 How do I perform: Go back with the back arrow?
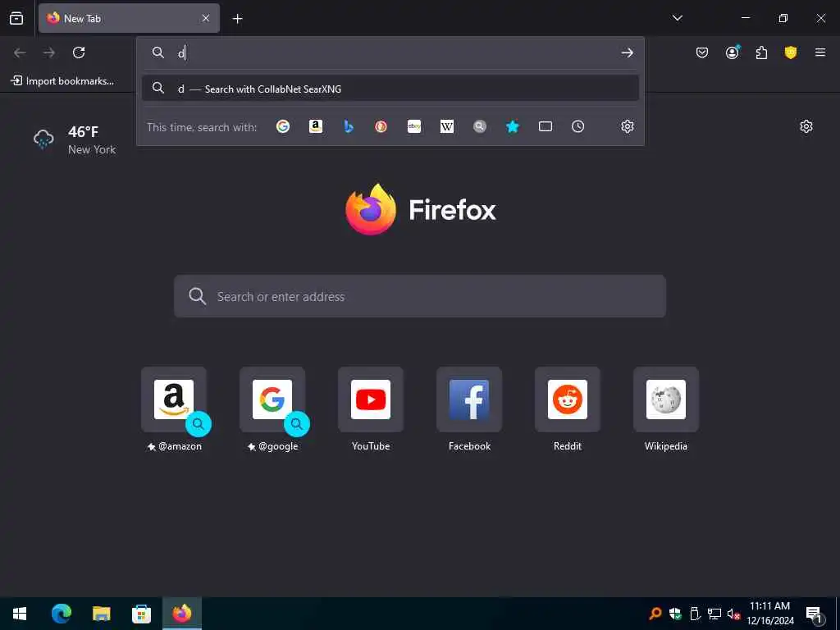click(x=20, y=52)
